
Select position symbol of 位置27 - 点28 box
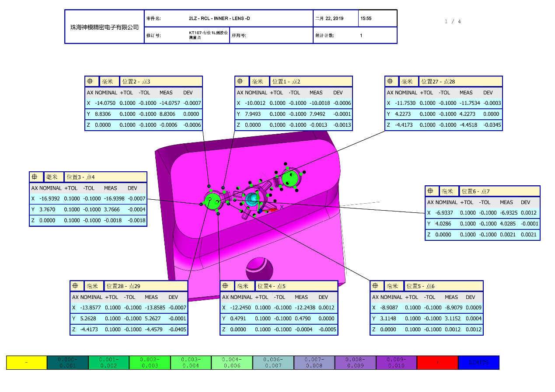pos(391,82)
